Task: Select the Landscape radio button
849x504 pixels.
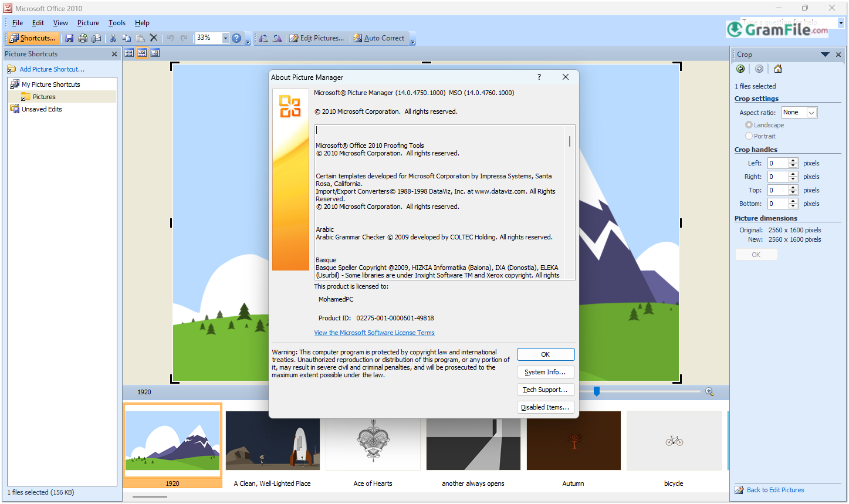Action: click(749, 125)
